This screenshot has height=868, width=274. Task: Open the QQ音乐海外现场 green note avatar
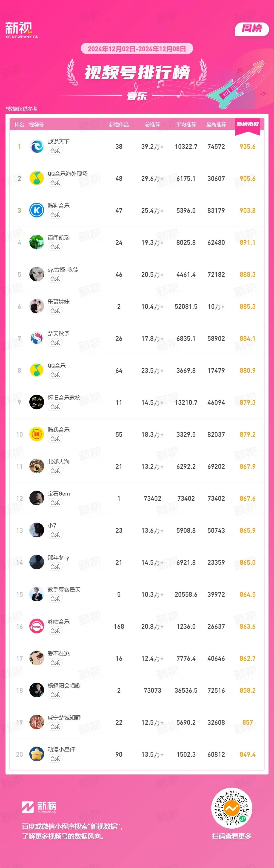37,178
